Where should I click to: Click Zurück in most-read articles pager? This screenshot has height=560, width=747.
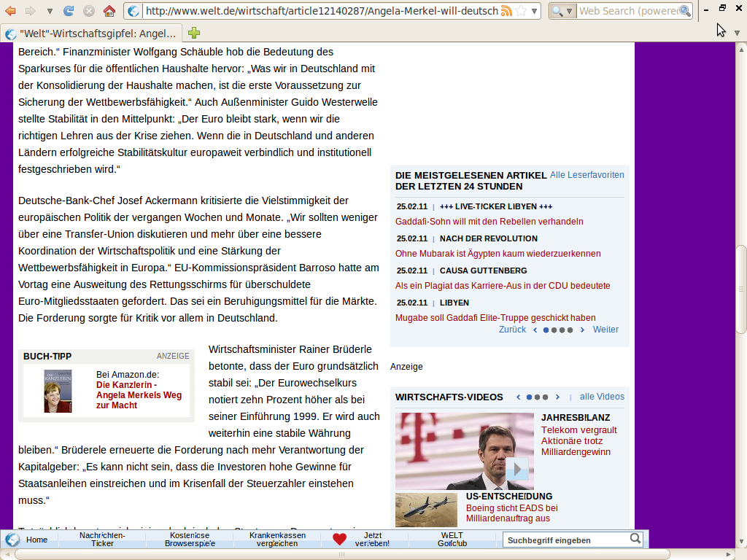click(x=512, y=330)
